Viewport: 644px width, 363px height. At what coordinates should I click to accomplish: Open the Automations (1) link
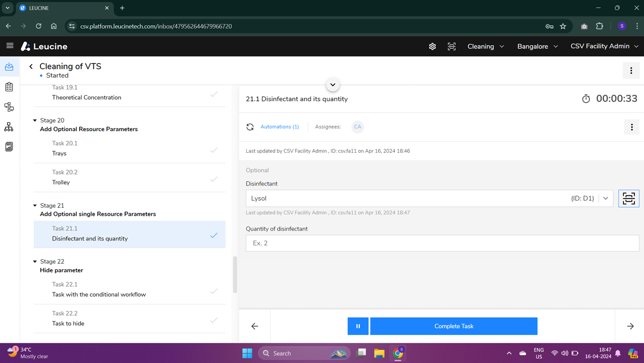click(280, 127)
